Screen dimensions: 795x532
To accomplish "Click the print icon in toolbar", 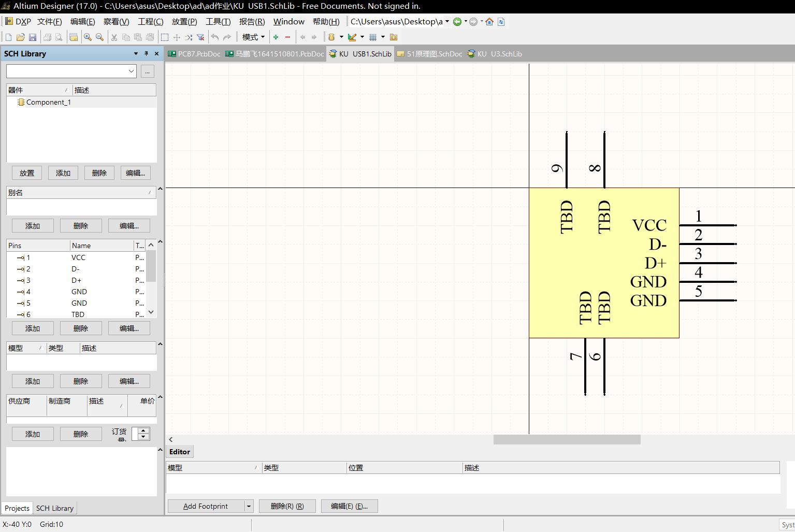I will click(47, 37).
